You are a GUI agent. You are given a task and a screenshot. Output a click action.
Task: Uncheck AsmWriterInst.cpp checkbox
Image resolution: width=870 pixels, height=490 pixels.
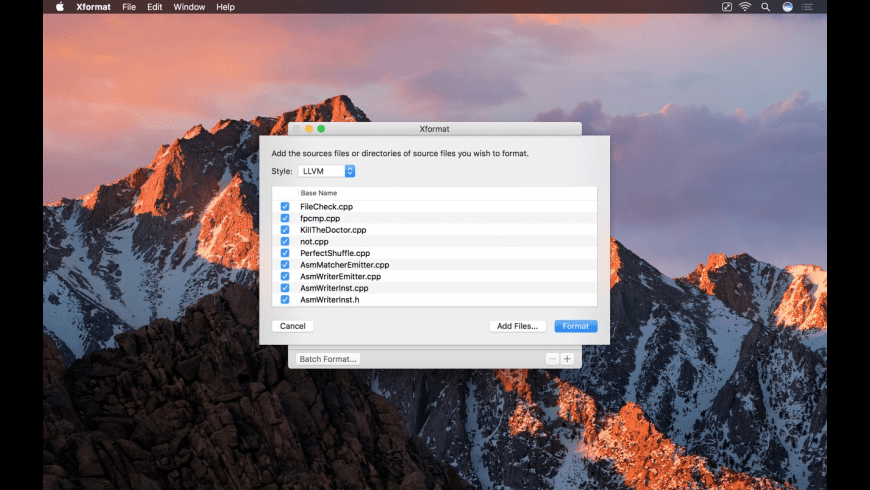click(285, 288)
